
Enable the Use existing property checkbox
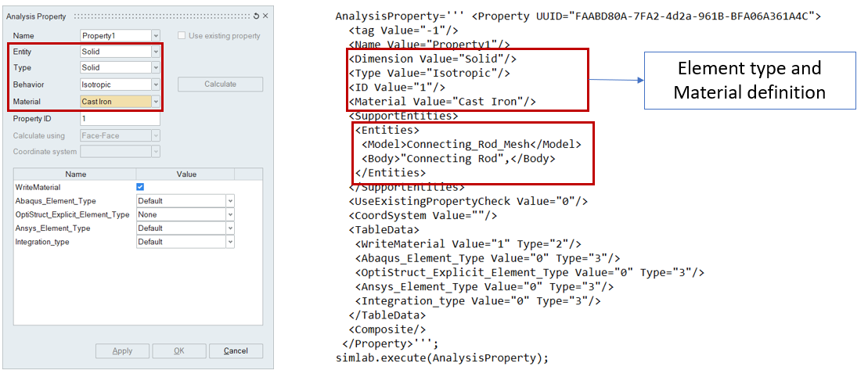point(182,36)
